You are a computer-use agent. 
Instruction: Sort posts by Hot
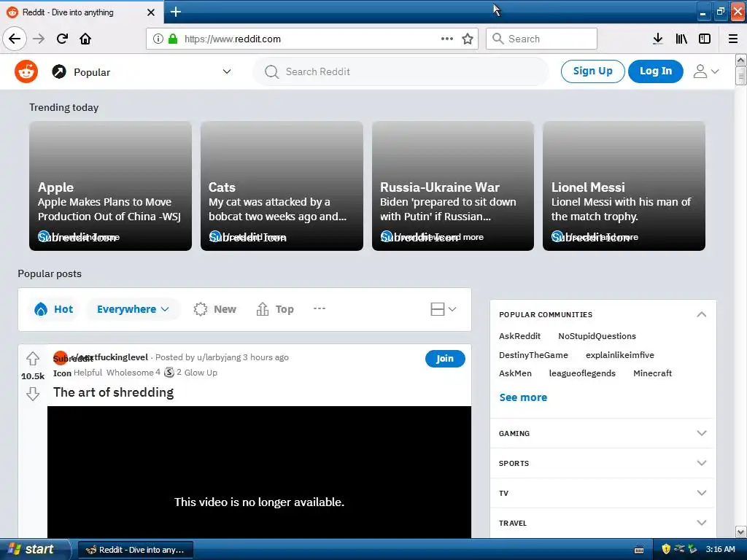pyautogui.click(x=53, y=309)
